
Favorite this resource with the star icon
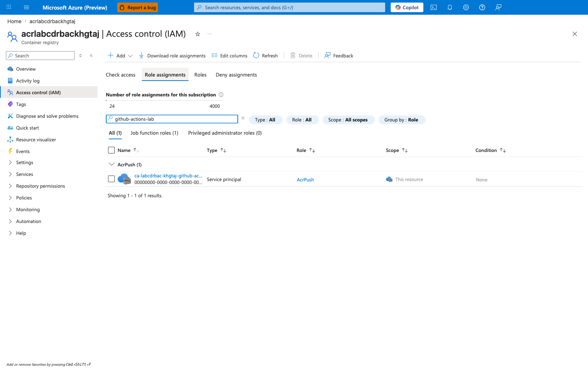(198, 34)
